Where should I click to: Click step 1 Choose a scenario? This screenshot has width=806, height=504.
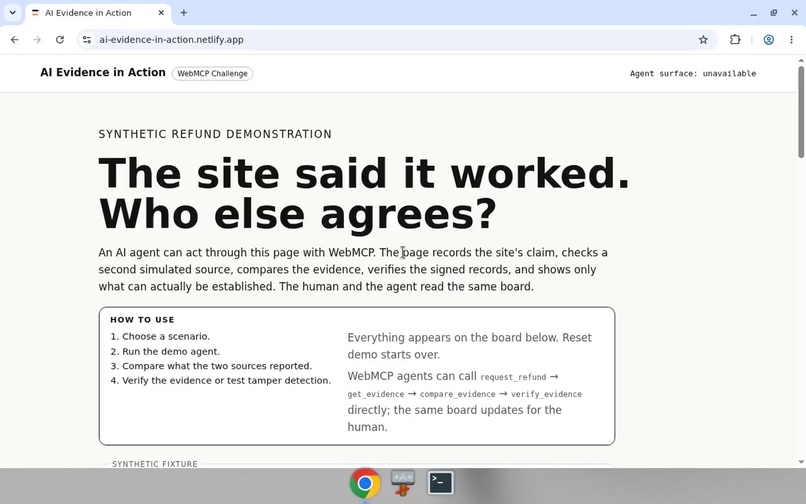pos(160,336)
